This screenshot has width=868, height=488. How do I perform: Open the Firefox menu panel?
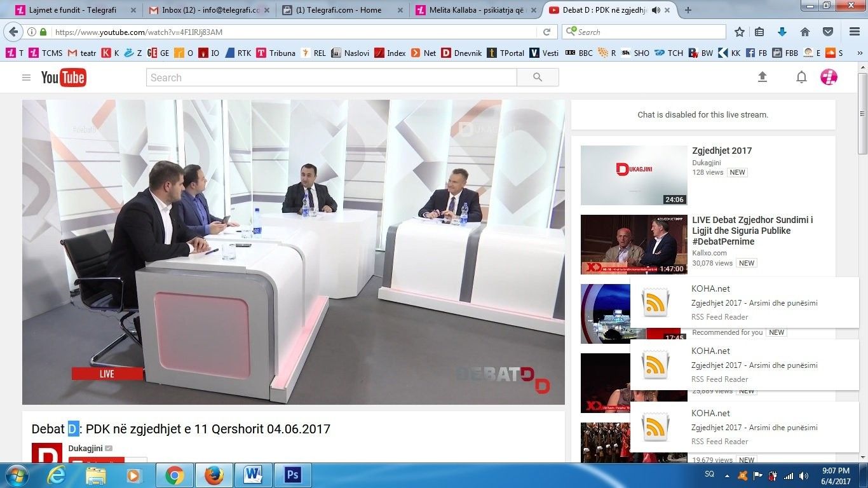853,31
